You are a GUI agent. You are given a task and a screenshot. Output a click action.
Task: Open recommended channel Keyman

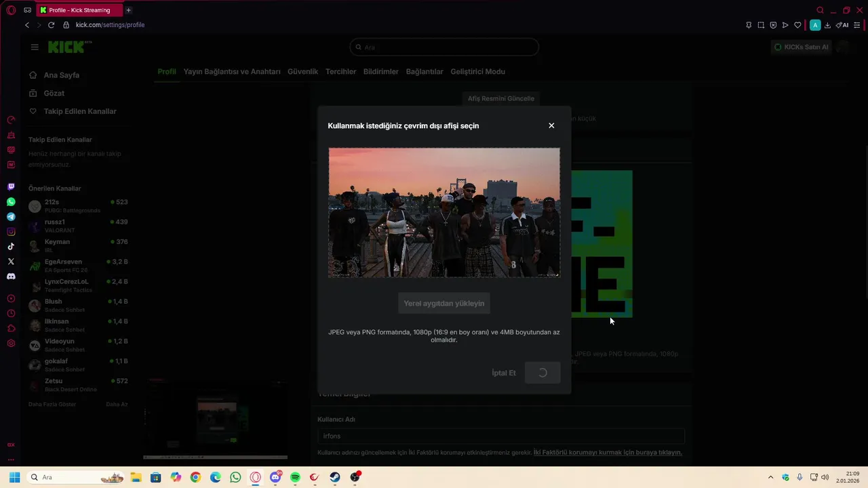78,245
